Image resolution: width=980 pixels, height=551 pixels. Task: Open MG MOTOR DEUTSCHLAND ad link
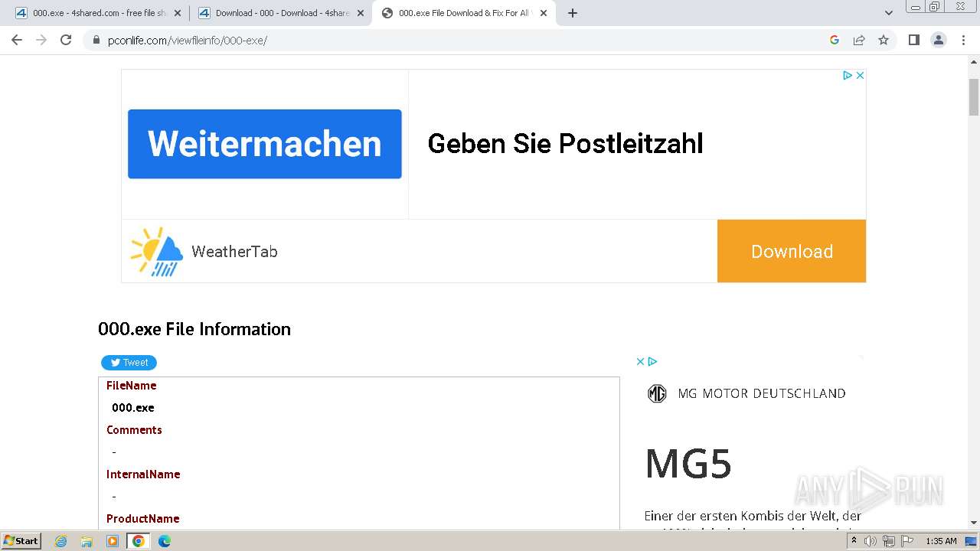point(762,393)
